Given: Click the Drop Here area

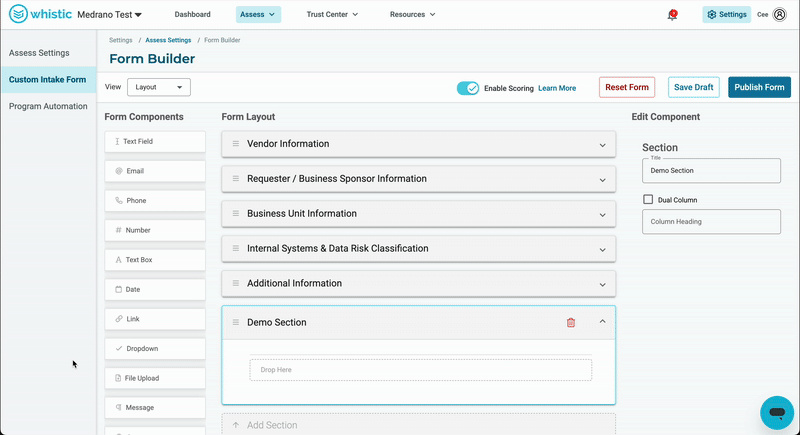Looking at the screenshot, I should coord(420,370).
